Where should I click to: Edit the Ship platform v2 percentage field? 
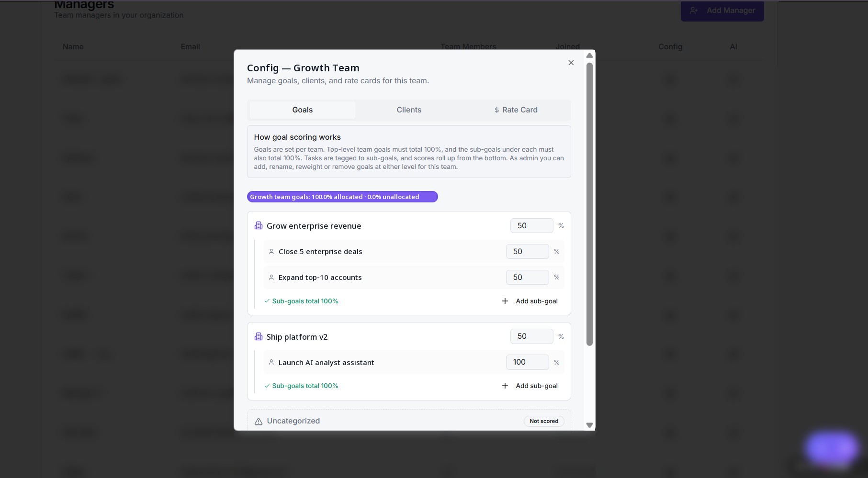coord(532,336)
